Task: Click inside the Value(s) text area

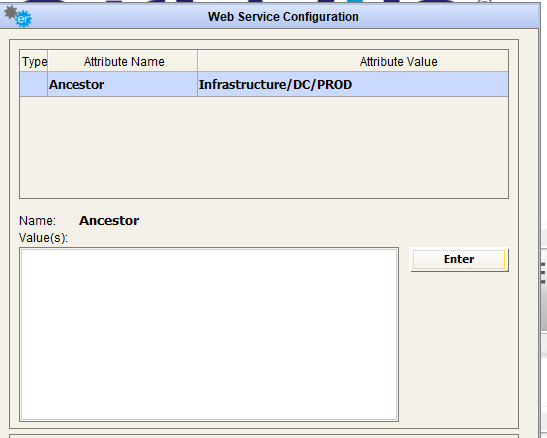Action: (209, 334)
